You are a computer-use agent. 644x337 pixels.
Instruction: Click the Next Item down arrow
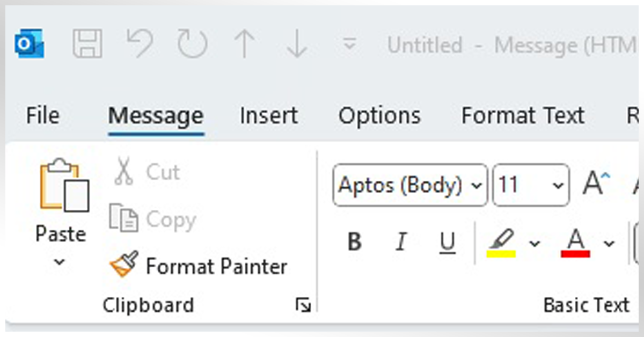(x=297, y=44)
